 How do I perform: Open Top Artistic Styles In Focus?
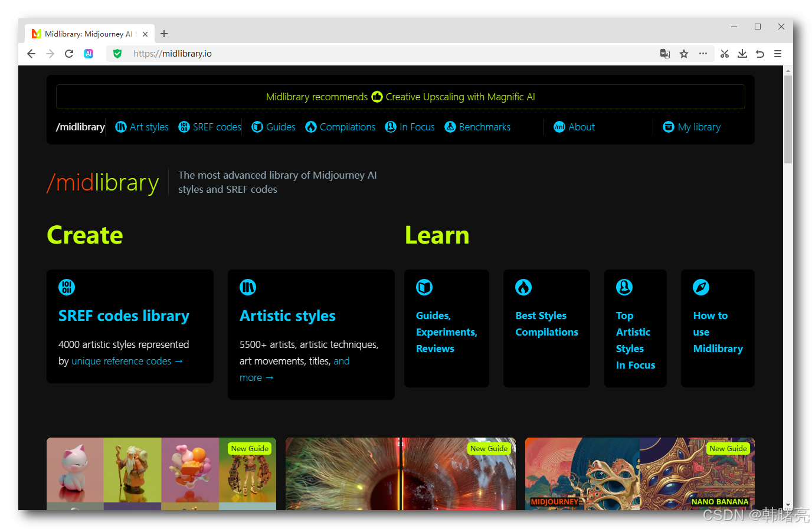coord(636,340)
